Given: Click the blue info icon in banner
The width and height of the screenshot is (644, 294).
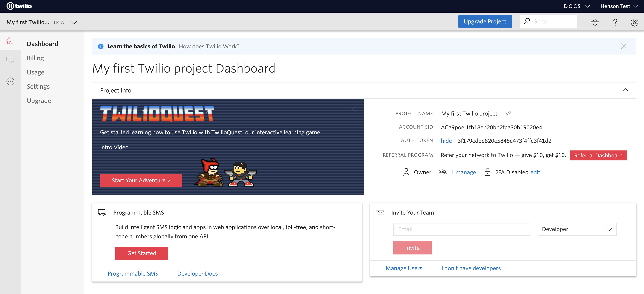Looking at the screenshot, I should [101, 47].
